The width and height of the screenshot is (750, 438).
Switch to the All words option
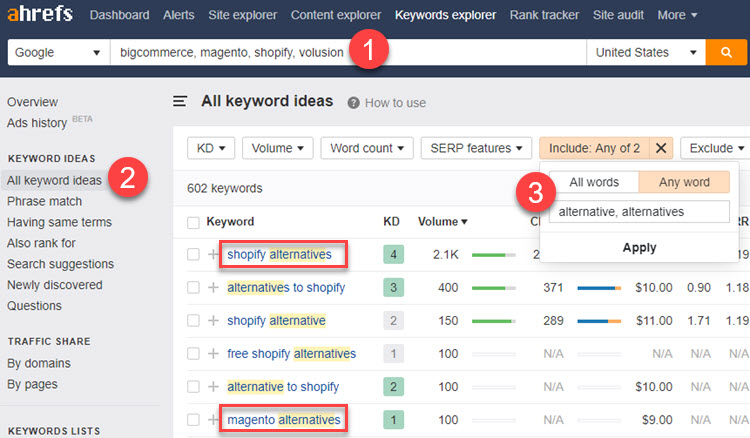click(x=594, y=182)
